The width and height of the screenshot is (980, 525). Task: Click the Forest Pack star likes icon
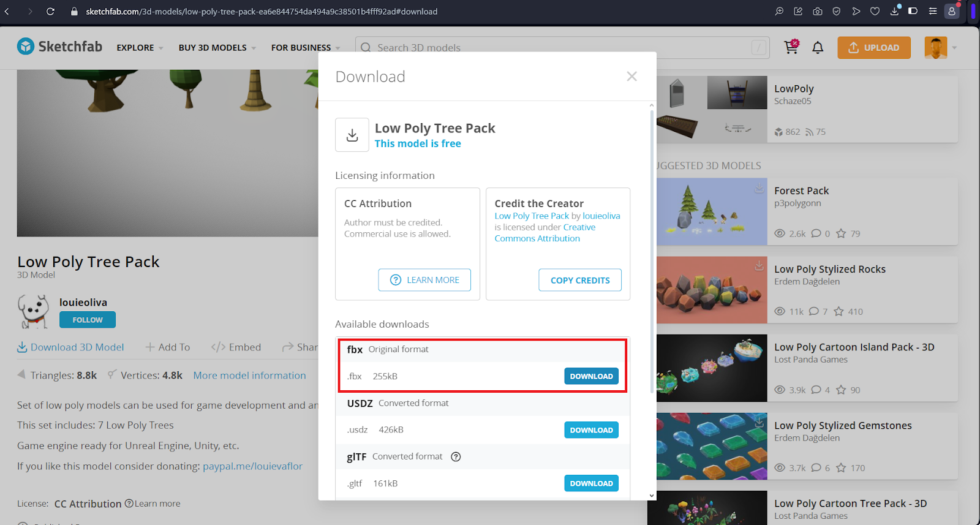pos(841,233)
